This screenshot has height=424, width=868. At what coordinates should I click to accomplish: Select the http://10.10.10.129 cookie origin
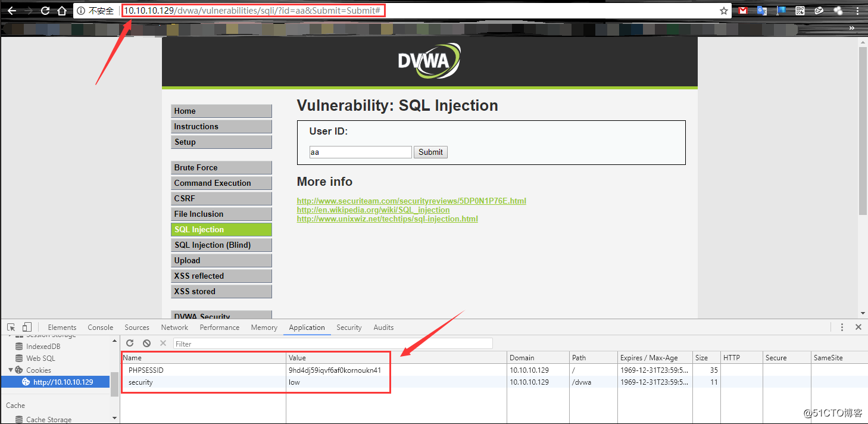coord(57,382)
